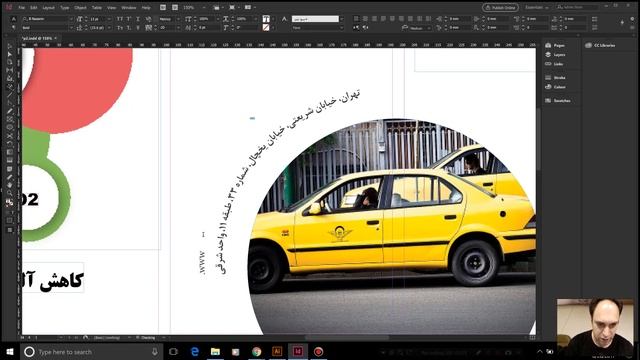Click the Windows Start button
This screenshot has height=360, width=640.
[10, 351]
